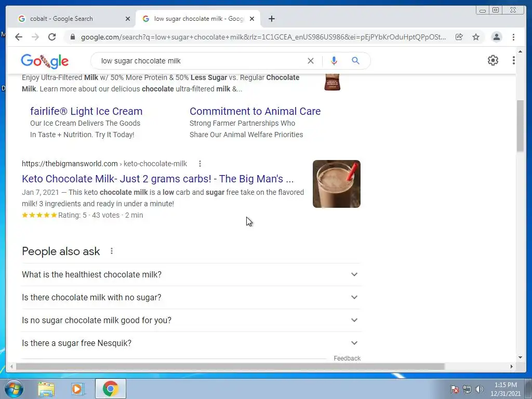532x399 pixels.
Task: Click the Chrome taskbar icon
Action: tap(110, 389)
